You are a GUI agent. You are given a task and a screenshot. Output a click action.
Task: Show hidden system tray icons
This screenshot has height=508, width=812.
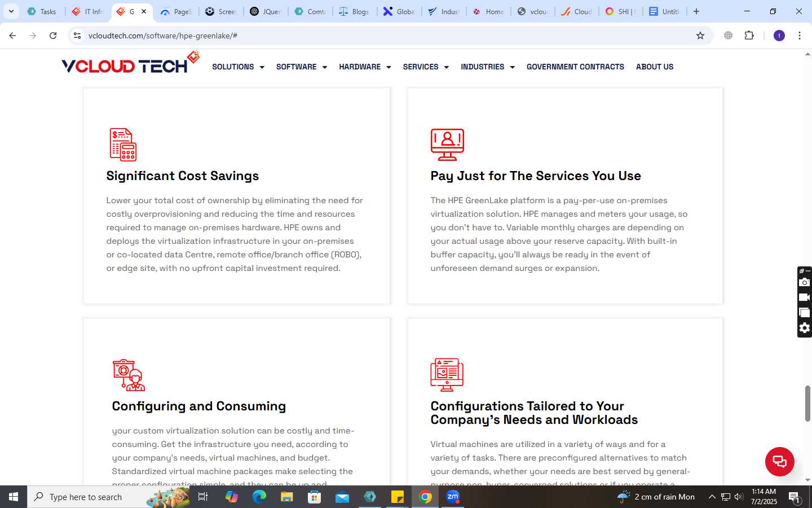coord(712,497)
